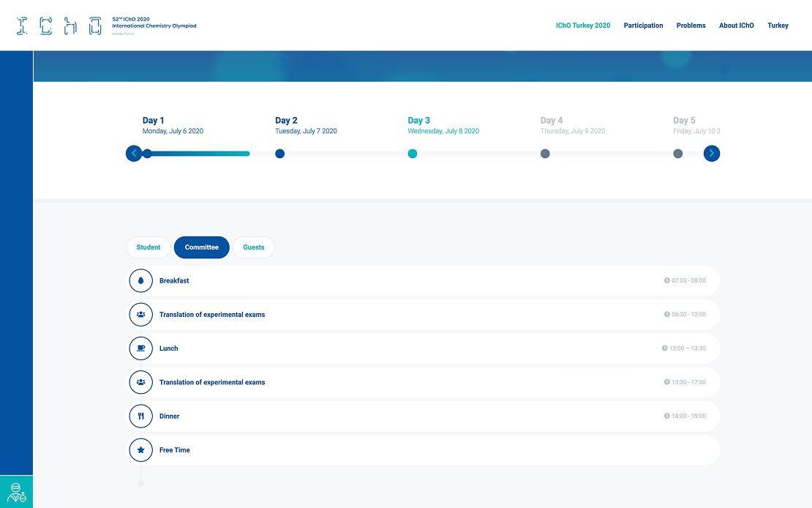
Task: Click the 12:00 – 13:30 time label
Action: (x=688, y=348)
